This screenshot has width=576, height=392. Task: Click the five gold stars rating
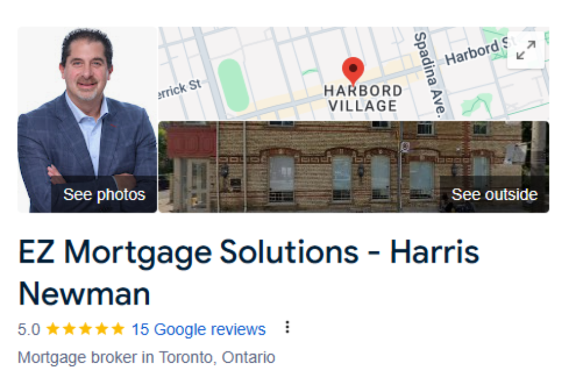(86, 329)
